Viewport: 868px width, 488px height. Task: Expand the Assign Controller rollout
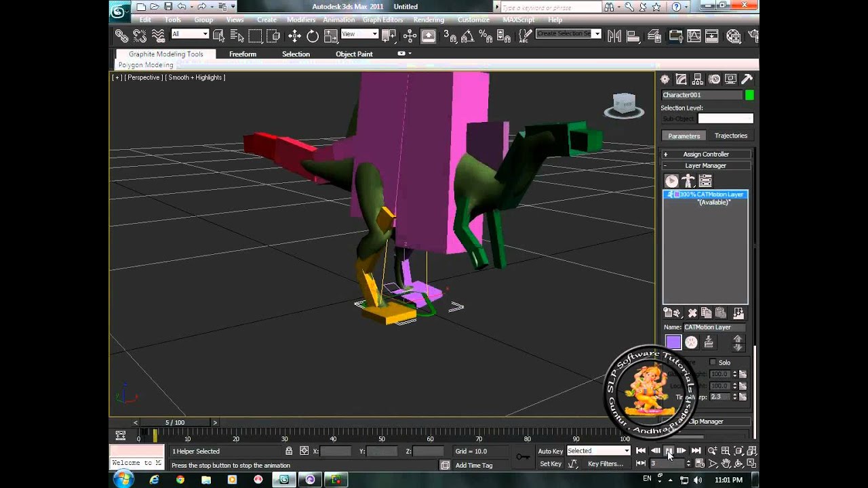(706, 155)
